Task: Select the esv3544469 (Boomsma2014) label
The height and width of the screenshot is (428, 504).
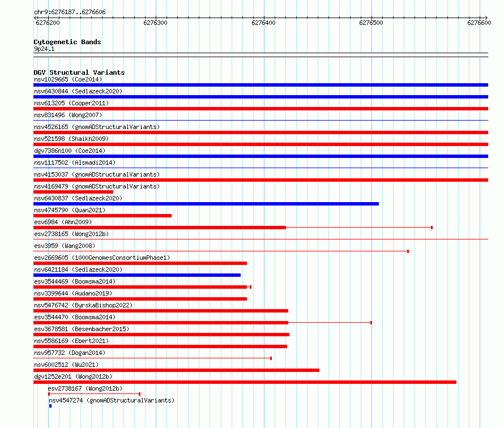Action: pos(75,281)
